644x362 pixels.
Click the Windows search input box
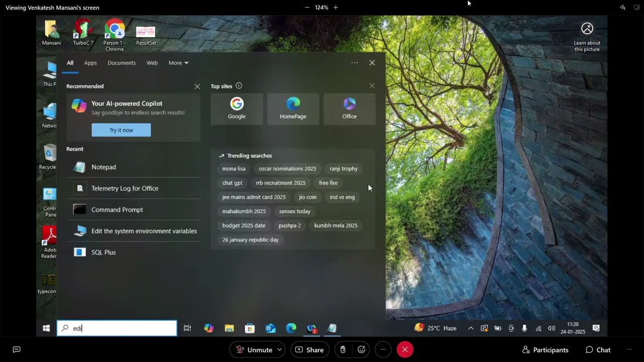click(x=117, y=328)
